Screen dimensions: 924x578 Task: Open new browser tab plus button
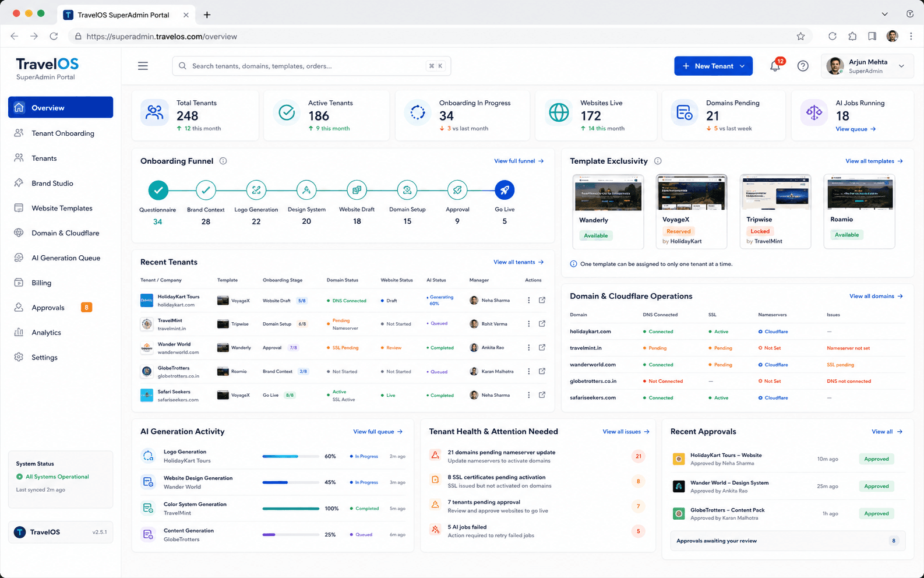[207, 15]
